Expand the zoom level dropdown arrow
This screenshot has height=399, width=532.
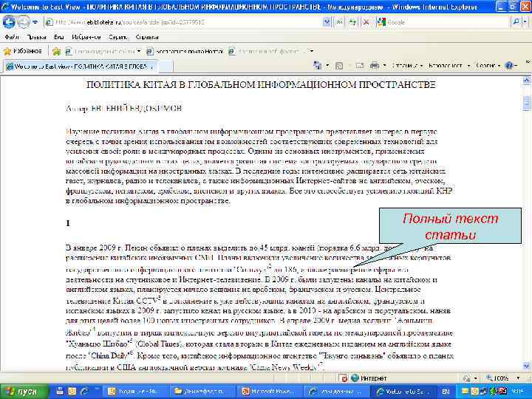tap(519, 378)
